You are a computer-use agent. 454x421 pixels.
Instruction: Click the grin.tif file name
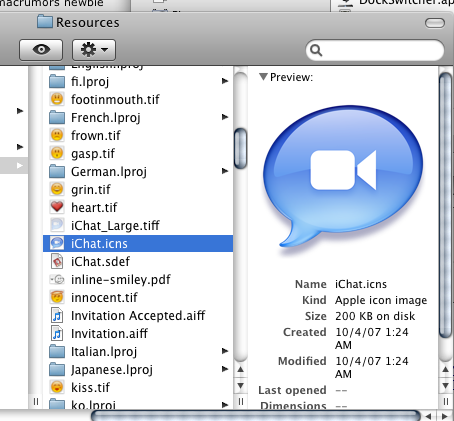91,190
